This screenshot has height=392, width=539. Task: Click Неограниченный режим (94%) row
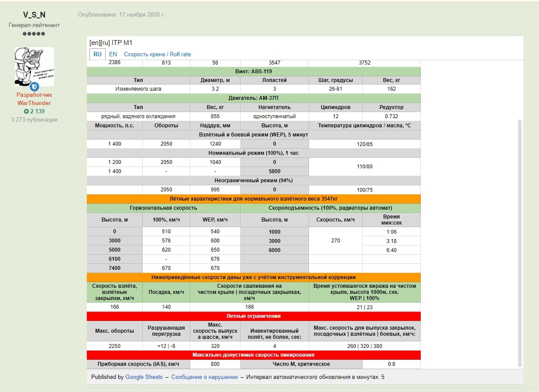point(254,181)
